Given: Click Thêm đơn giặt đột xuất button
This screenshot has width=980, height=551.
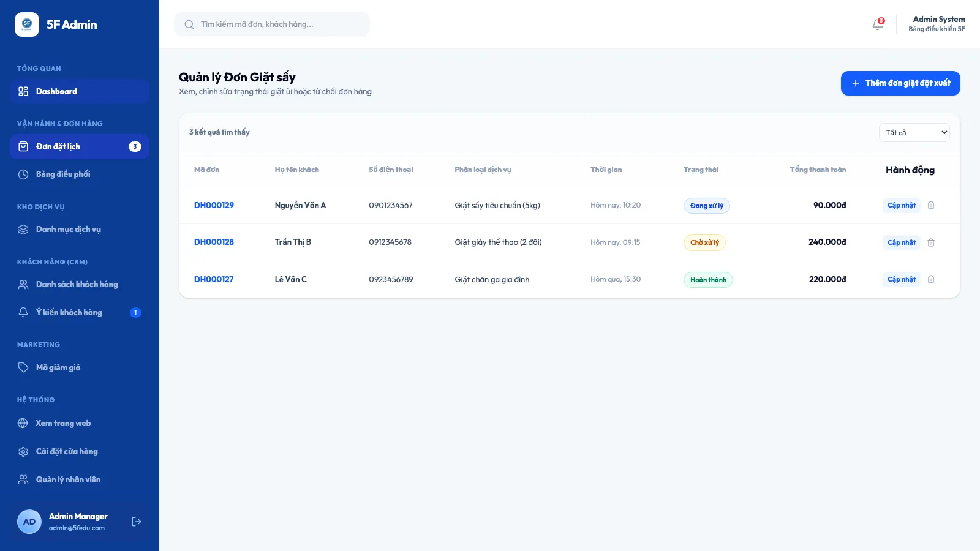Looking at the screenshot, I should coord(900,83).
